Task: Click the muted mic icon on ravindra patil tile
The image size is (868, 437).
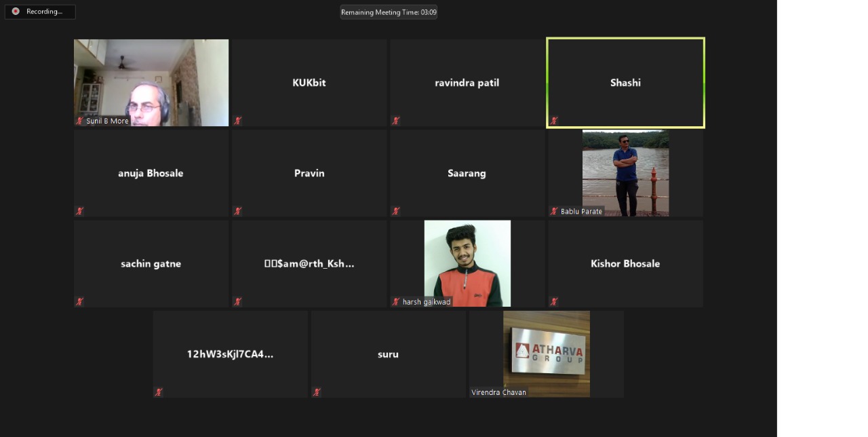Action: tap(395, 121)
